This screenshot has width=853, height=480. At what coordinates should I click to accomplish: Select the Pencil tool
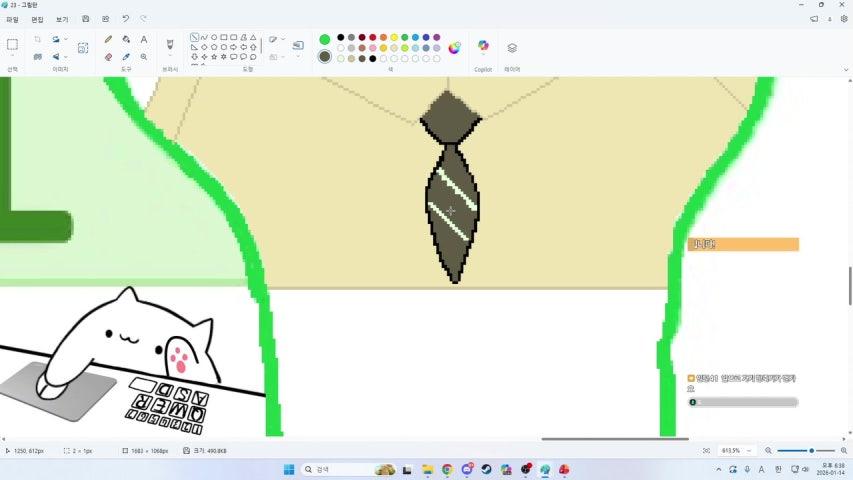(x=108, y=39)
